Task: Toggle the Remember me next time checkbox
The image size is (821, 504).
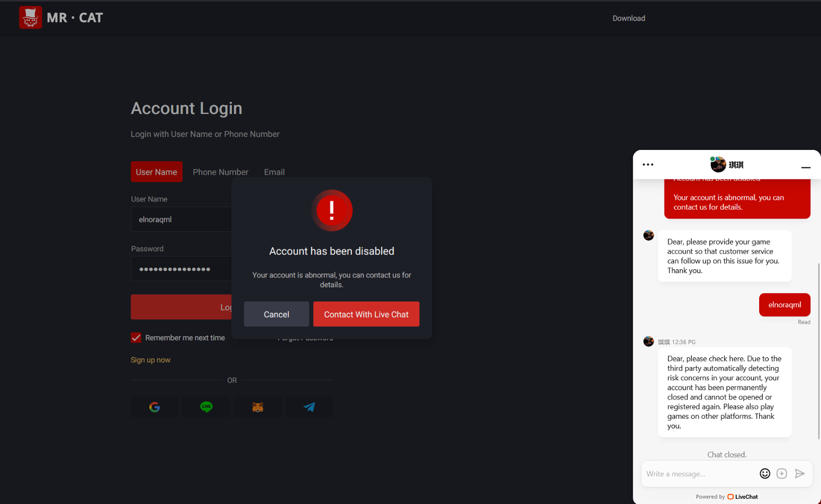Action: pos(136,338)
